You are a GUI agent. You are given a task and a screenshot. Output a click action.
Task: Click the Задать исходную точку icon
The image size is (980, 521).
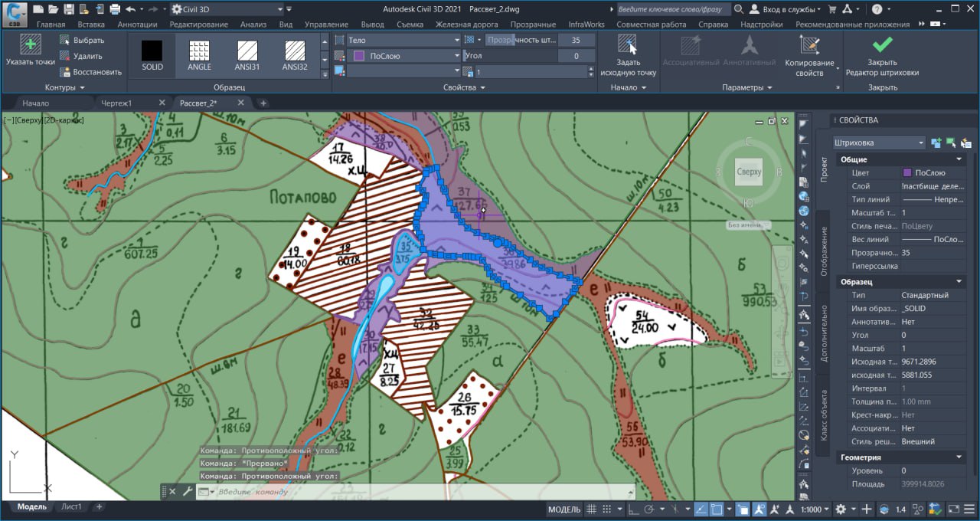(x=627, y=46)
